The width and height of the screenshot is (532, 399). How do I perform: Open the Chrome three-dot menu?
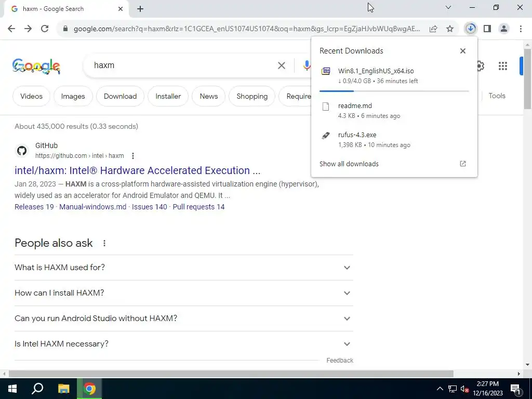coord(521,29)
